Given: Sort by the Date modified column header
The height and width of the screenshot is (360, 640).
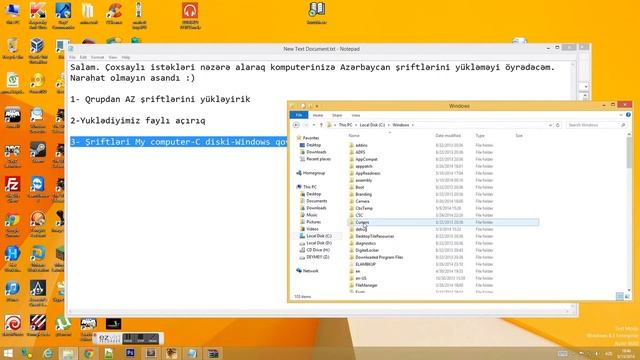Looking at the screenshot, I should (x=448, y=136).
